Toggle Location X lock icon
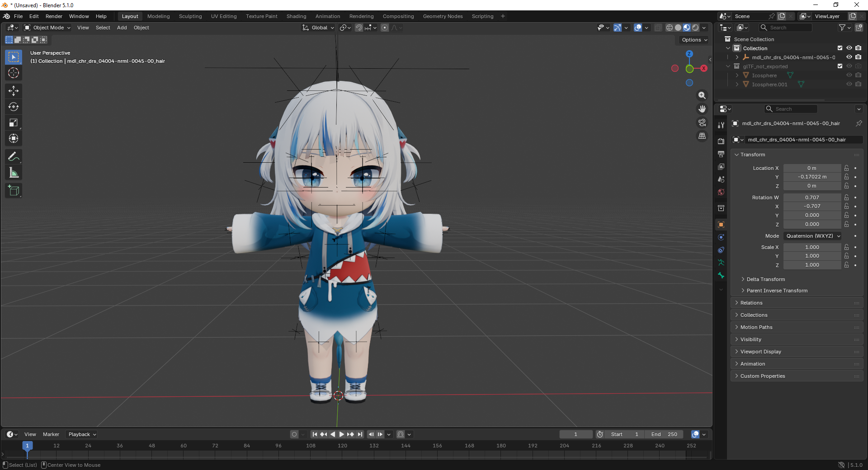The height and width of the screenshot is (470, 868). pos(846,168)
